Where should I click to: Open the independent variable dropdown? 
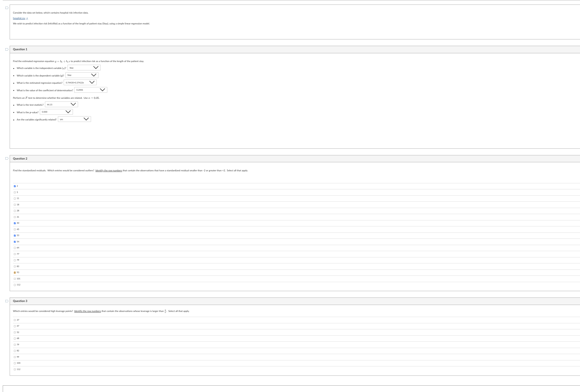tap(84, 68)
